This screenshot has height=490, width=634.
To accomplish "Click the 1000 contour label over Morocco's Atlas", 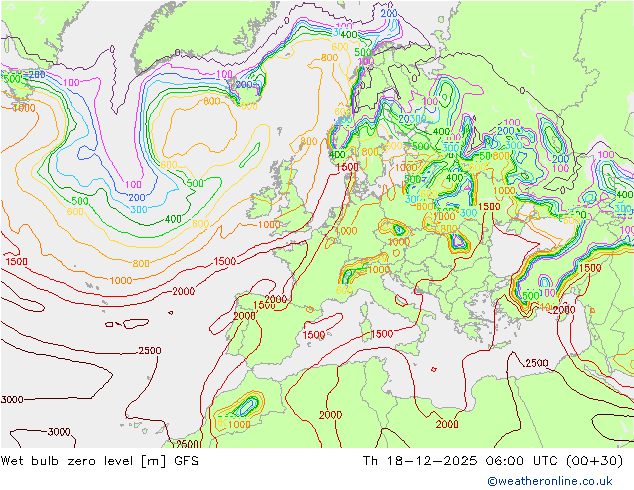I will pyautogui.click(x=239, y=424).
